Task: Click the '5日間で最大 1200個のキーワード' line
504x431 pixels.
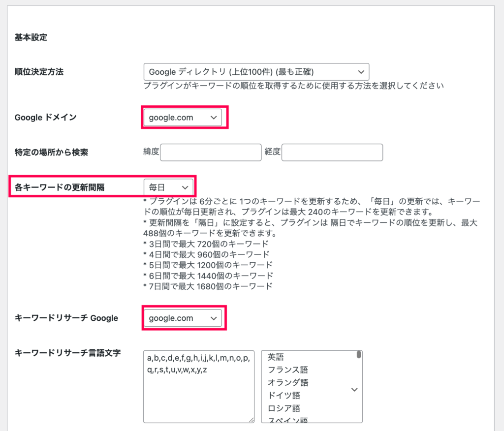Action: [208, 265]
